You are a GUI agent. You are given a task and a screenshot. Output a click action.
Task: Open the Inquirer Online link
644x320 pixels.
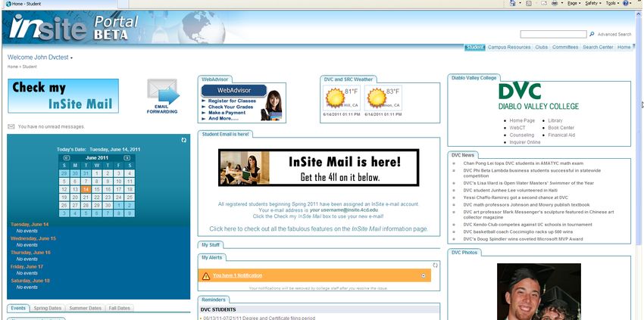click(525, 142)
